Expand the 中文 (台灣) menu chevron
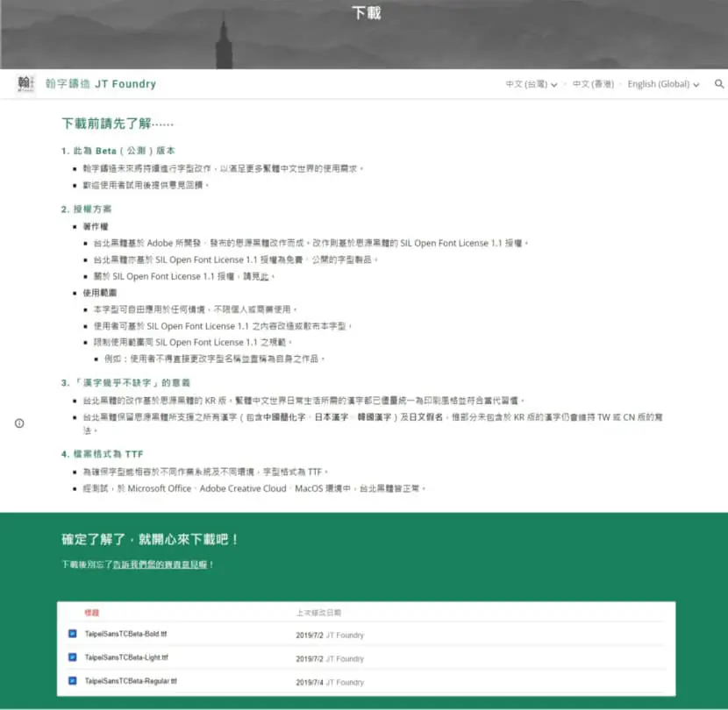 pyautogui.click(x=553, y=85)
